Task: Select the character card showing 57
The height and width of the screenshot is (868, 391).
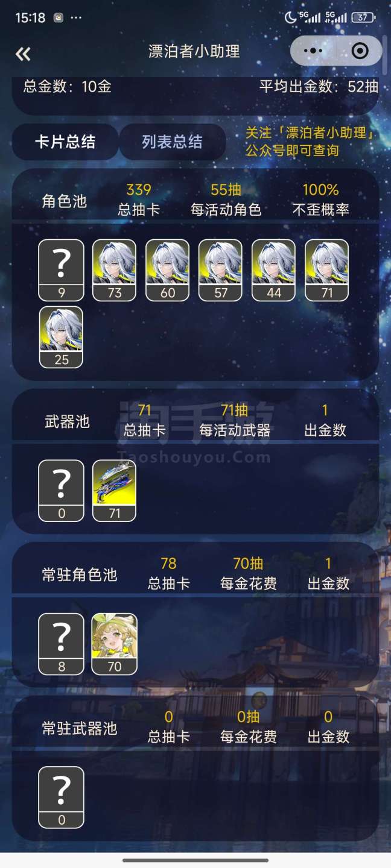Action: pos(220,270)
